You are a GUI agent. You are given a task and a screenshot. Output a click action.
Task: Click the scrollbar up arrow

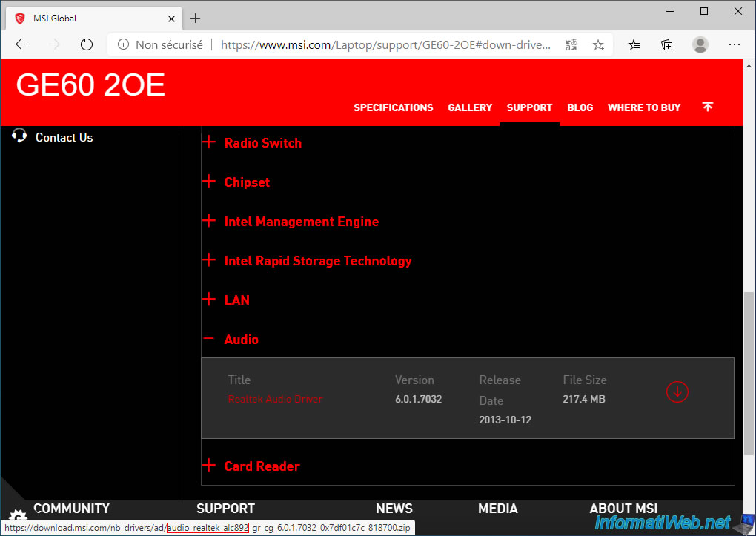(x=749, y=66)
